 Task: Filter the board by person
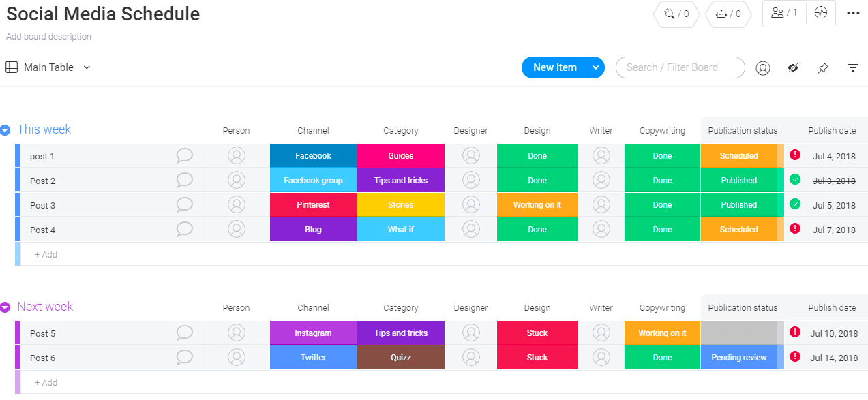(x=762, y=67)
